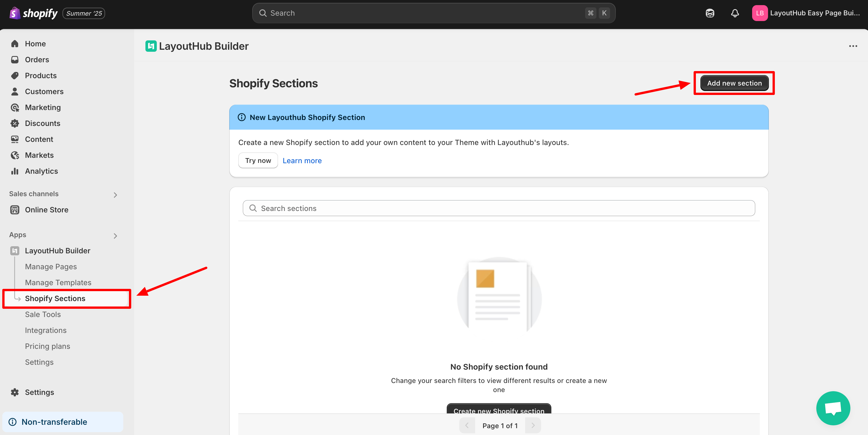This screenshot has width=868, height=435.
Task: Open the three-dot more actions menu
Action: 853,46
